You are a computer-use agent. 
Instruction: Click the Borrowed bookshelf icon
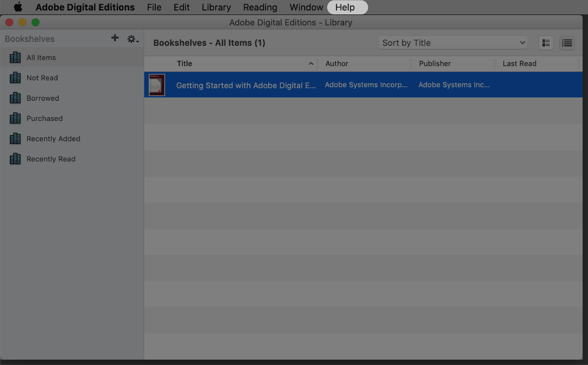[x=15, y=98]
